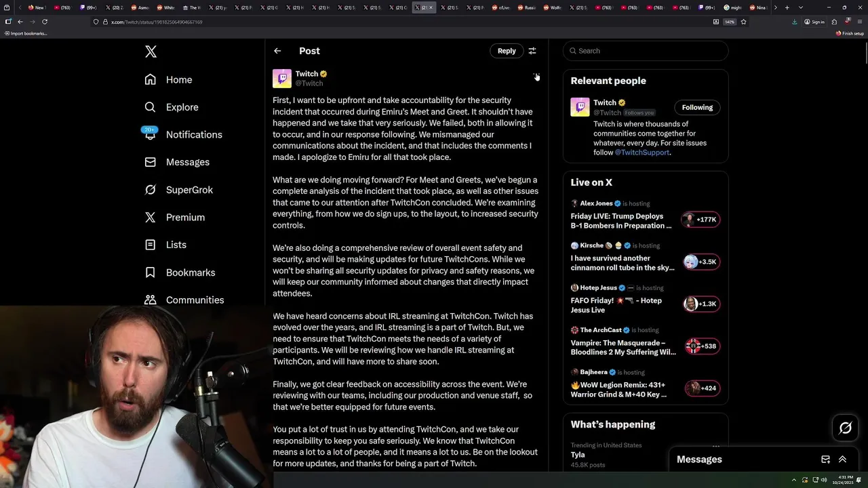Open Messages envelope icon in sidebar
Viewport: 868px width, 488px height.
(150, 162)
